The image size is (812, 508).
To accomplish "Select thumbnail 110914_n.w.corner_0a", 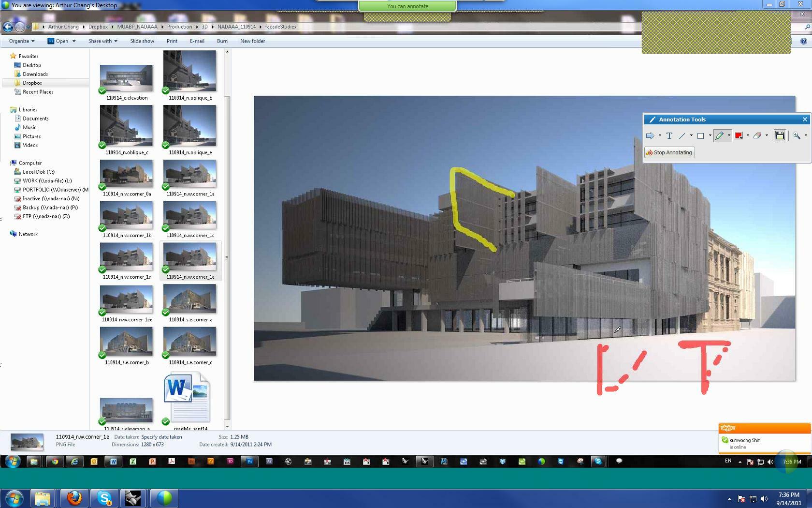I will click(x=127, y=178).
